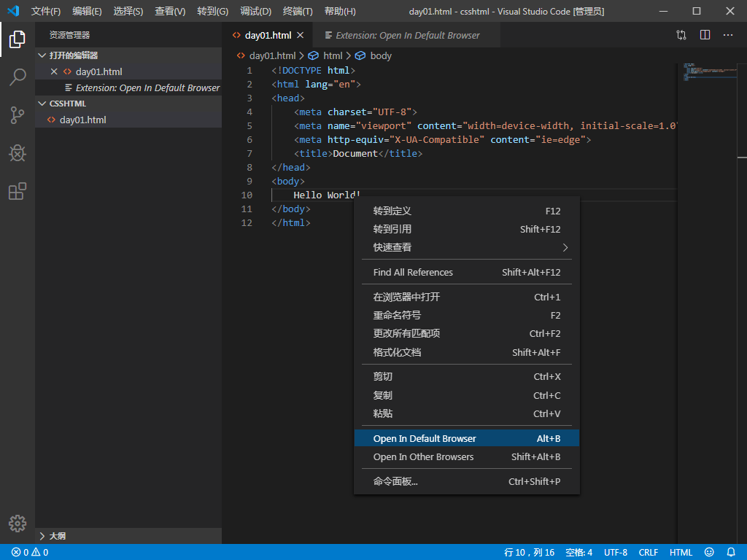Choose Change All Occurrences (更改所有匹配项)
The image size is (747, 560).
pyautogui.click(x=467, y=333)
